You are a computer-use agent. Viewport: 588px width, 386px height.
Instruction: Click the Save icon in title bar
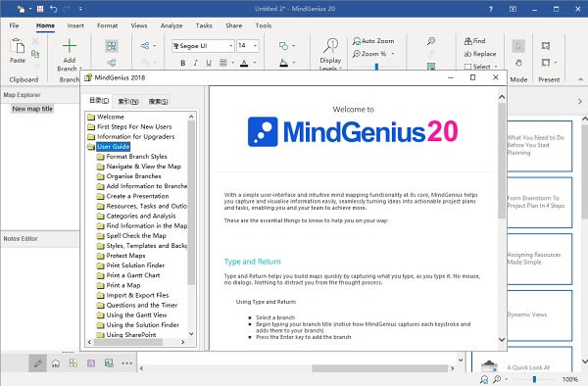click(40, 9)
